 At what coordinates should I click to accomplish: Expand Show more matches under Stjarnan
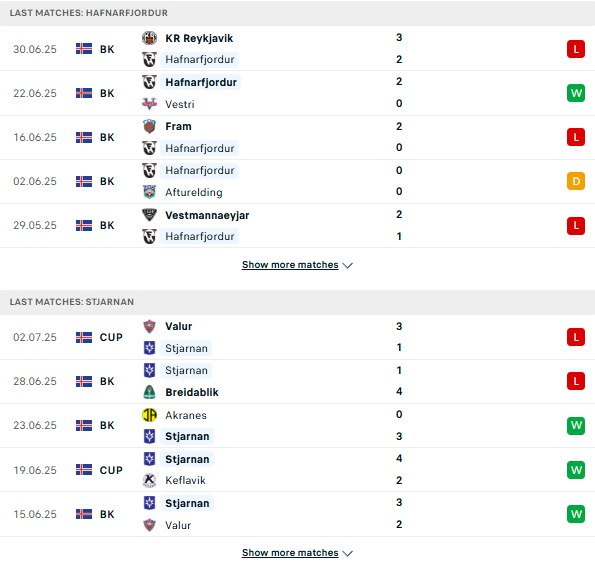point(290,553)
